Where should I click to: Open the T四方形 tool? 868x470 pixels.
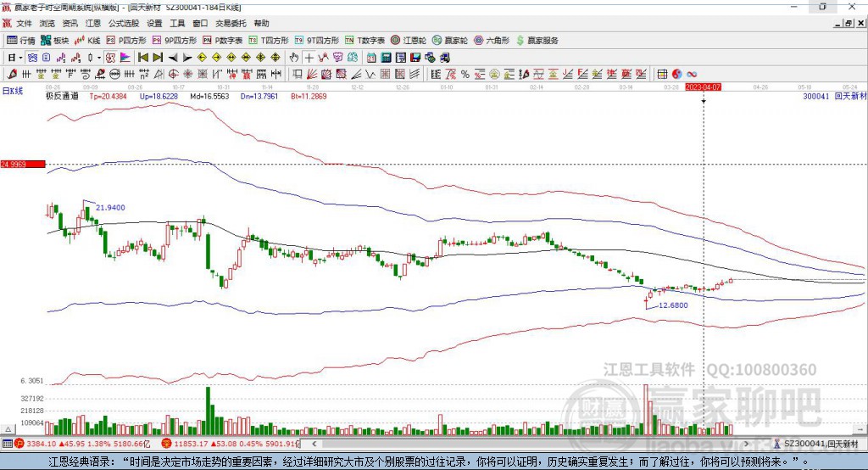(x=269, y=41)
